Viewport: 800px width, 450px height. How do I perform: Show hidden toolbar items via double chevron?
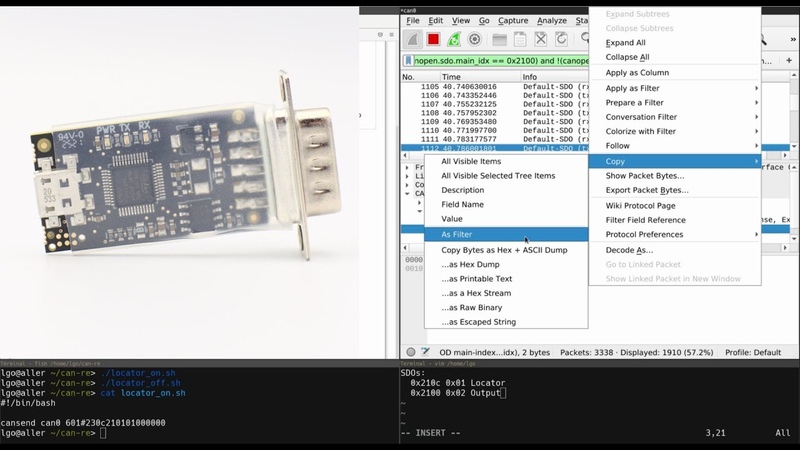tap(793, 39)
